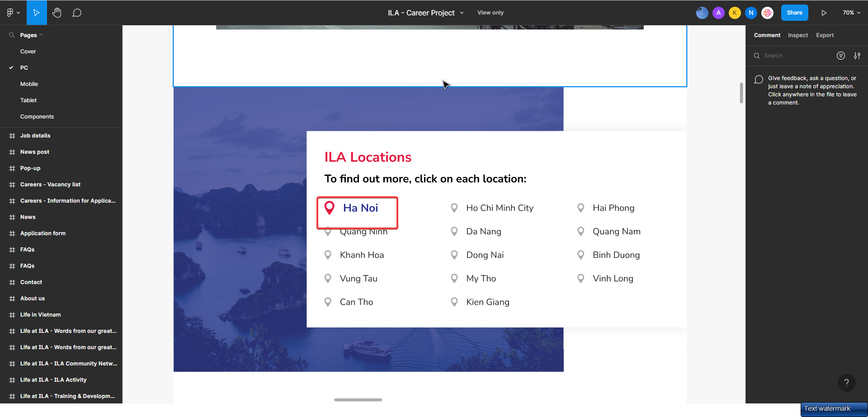Select the Comment tool in toolbar
868x417 pixels.
pos(77,13)
